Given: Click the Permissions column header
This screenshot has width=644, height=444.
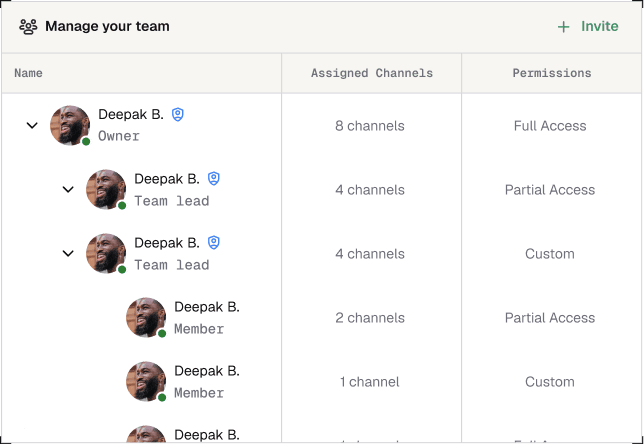Looking at the screenshot, I should 551,73.
